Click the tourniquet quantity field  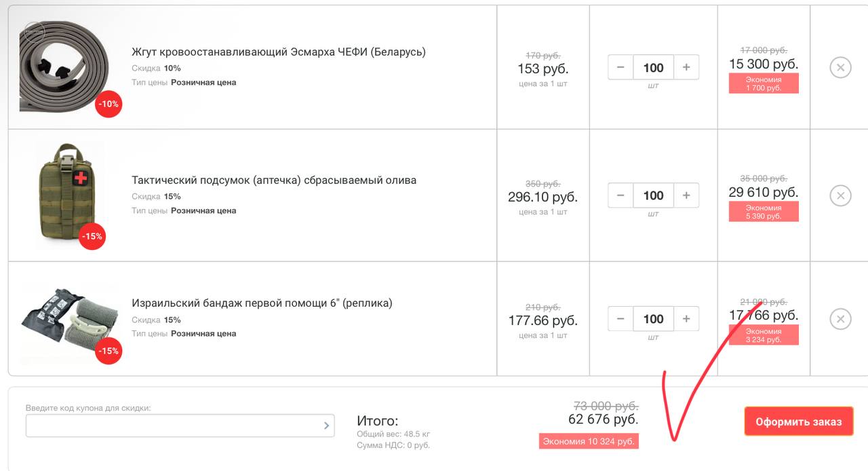point(653,67)
